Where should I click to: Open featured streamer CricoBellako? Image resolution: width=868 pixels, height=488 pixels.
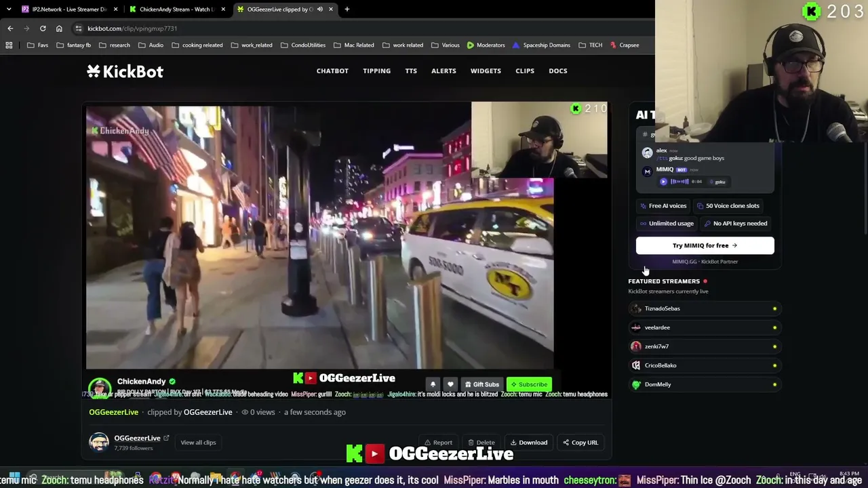point(705,365)
